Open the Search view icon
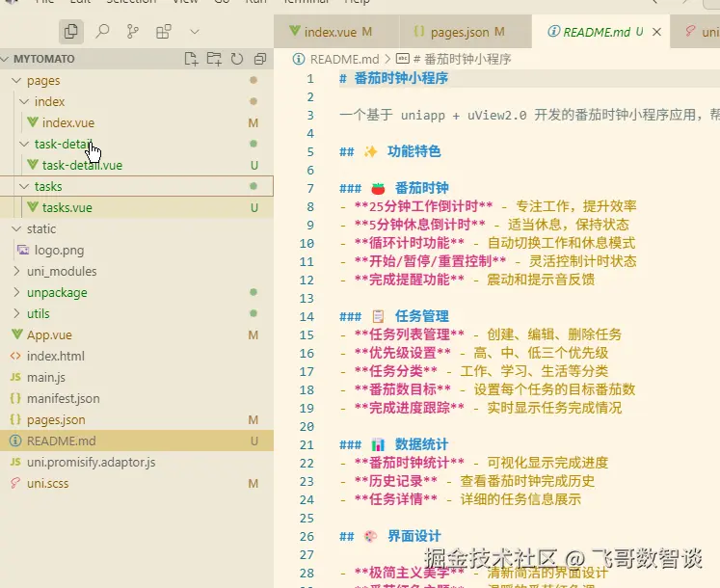 point(102,32)
